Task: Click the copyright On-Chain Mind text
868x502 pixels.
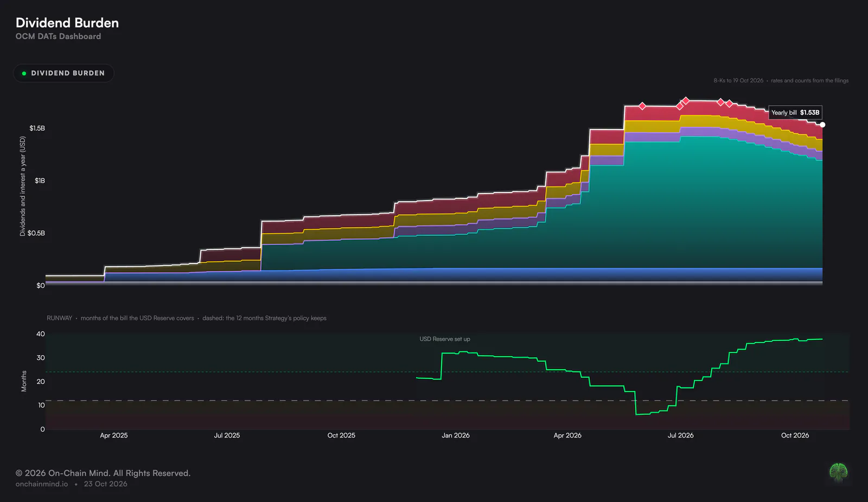Action: click(x=103, y=473)
